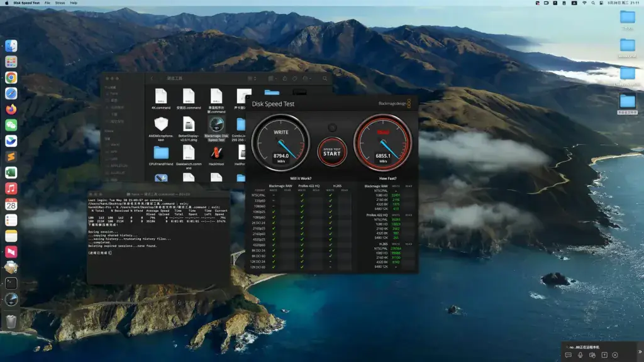Open Finder action menu dropdown
The height and width of the screenshot is (362, 644).
(x=307, y=79)
